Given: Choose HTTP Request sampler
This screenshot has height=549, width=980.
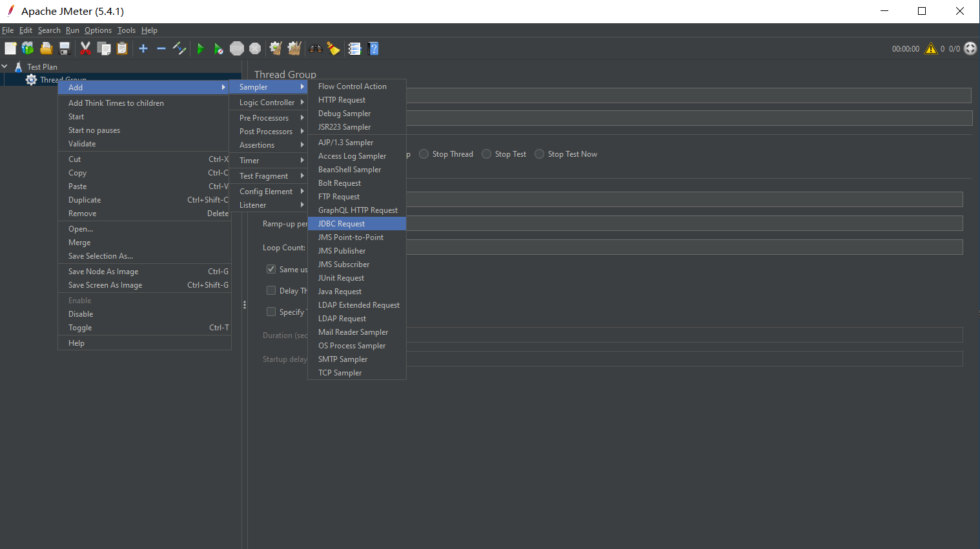Looking at the screenshot, I should (x=357, y=99).
